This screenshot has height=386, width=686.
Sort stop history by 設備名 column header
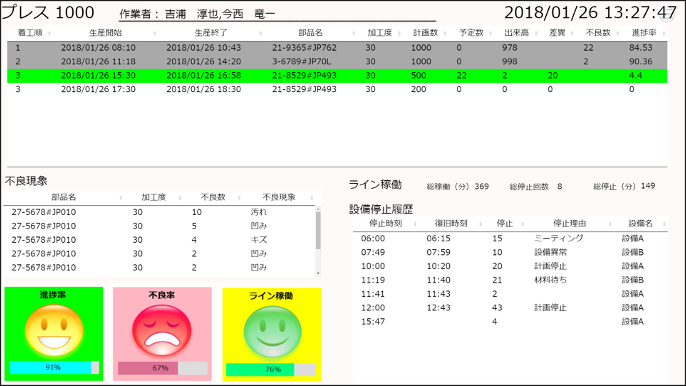tap(640, 224)
